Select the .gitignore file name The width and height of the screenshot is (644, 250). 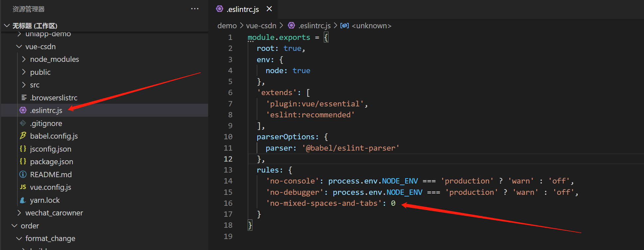click(x=46, y=123)
